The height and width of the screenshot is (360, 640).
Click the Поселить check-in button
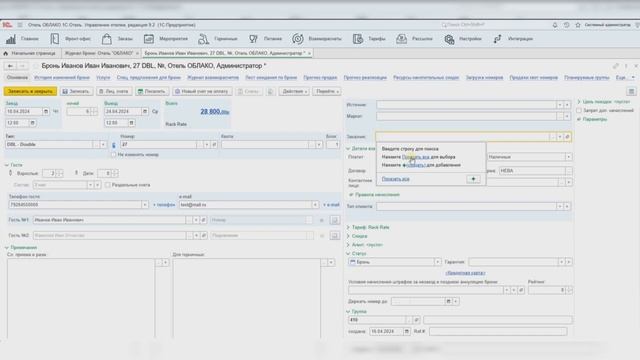(x=151, y=91)
